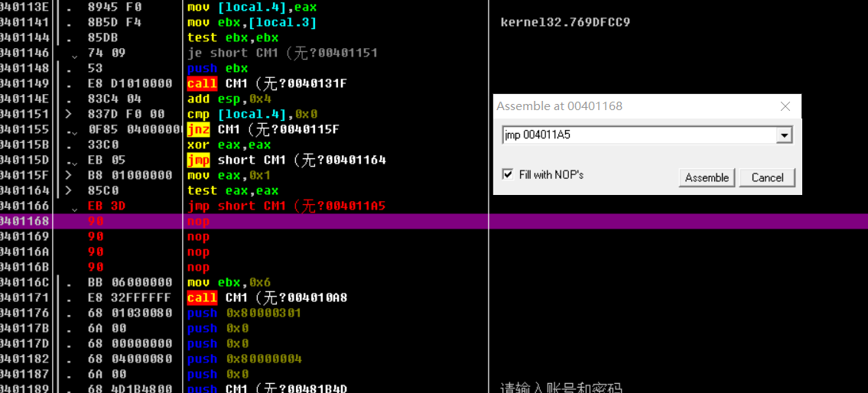
Task: Click the Chinese comment 请输入账号和密码
Action: [561, 388]
